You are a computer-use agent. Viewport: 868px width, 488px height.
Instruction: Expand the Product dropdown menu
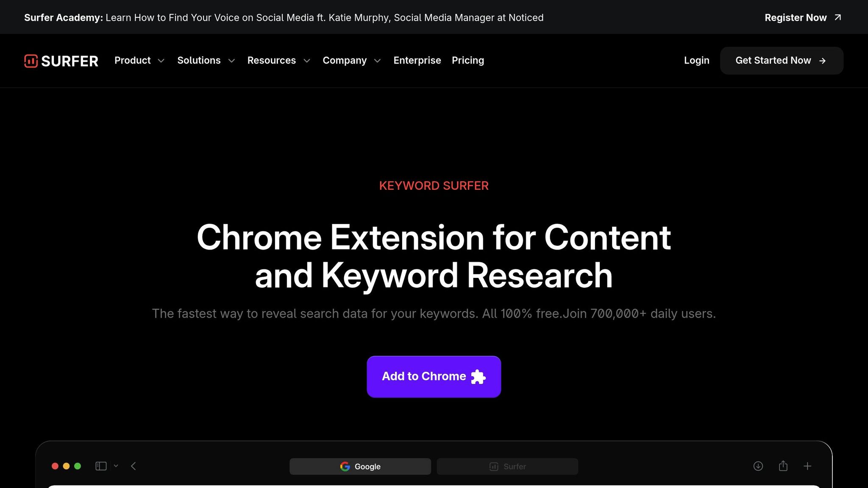click(x=139, y=61)
